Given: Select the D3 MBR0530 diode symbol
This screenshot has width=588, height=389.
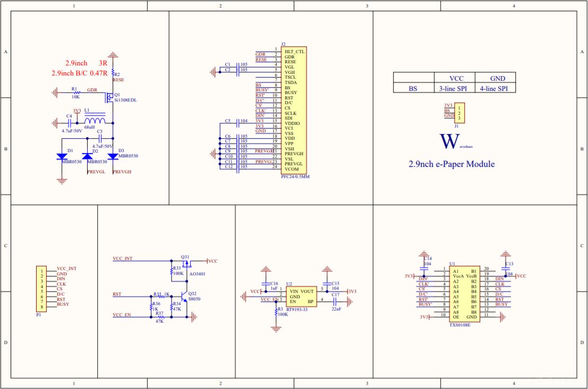Looking at the screenshot, I should [x=113, y=156].
